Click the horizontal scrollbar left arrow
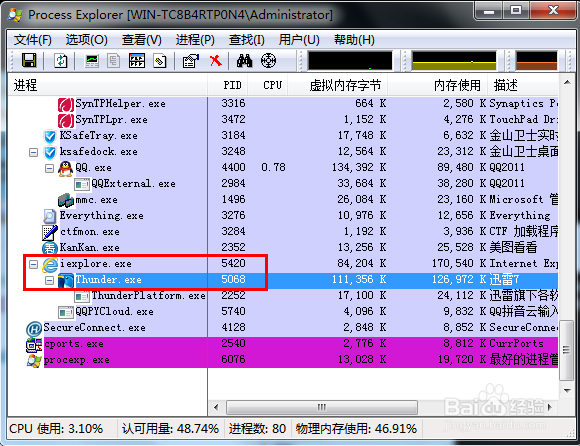 pyautogui.click(x=216, y=408)
